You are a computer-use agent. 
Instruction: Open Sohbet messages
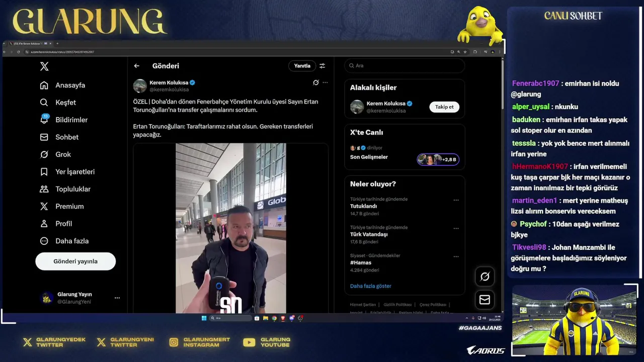(x=59, y=137)
